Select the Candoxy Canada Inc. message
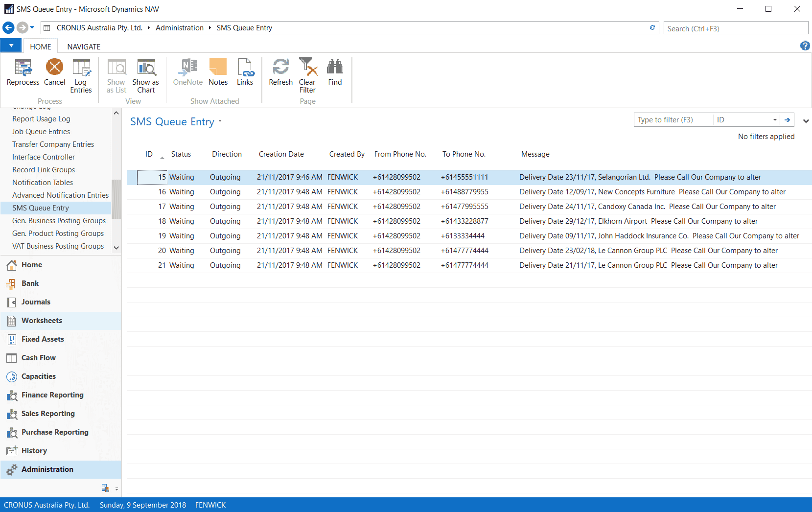The height and width of the screenshot is (512, 812). click(648, 207)
